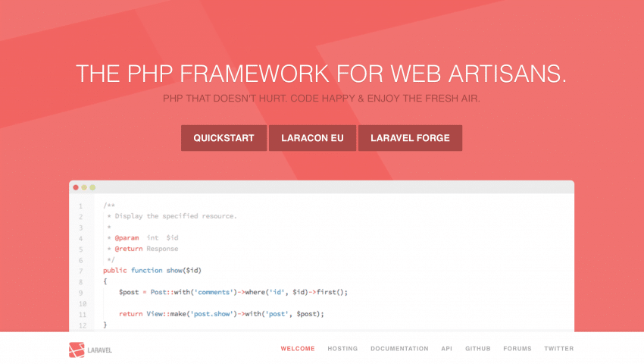
Task: Click tagline 'PHP THAT DOESN'T HURT' text
Action: [x=225, y=99]
